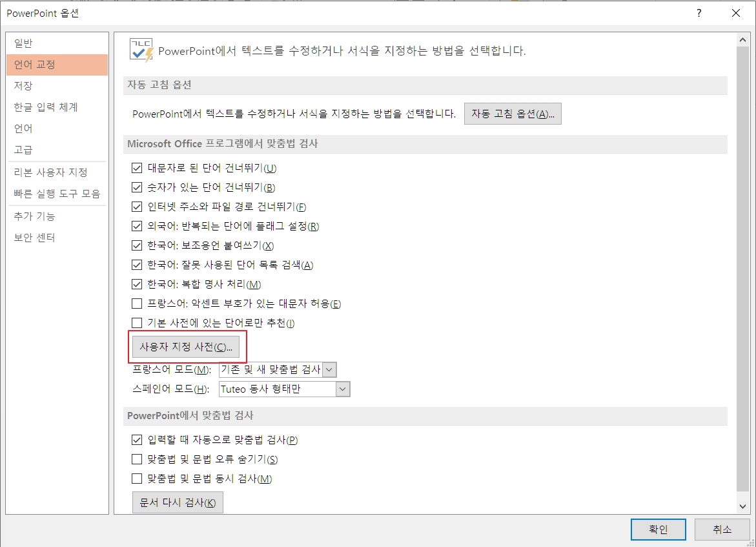This screenshot has height=547, width=756.
Task: Toggle 한국어: 복합 명사 처리 checkbox
Action: point(137,284)
